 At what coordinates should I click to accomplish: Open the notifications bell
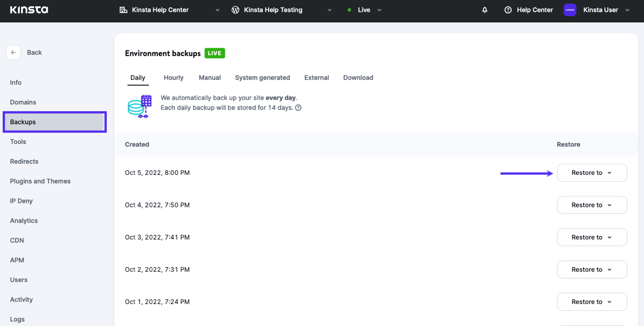tap(485, 10)
